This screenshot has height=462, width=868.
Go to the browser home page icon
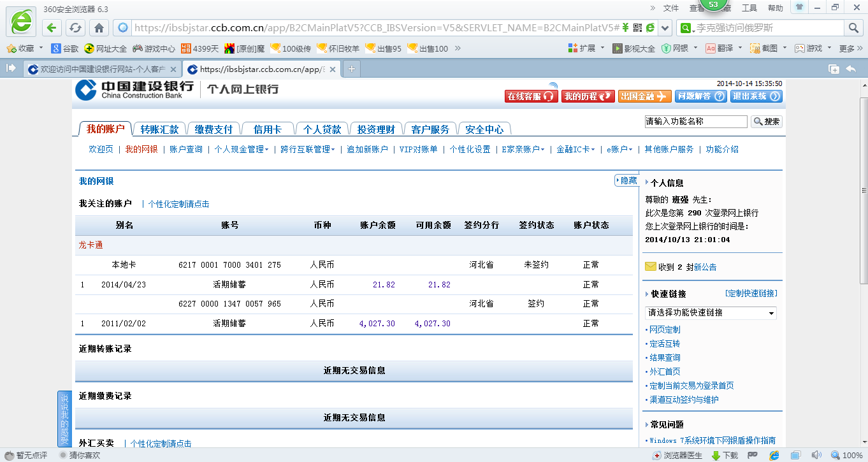click(x=99, y=27)
